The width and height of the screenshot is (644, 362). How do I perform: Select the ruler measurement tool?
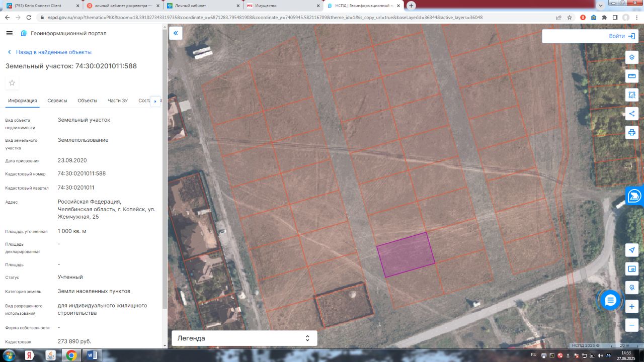pyautogui.click(x=632, y=76)
